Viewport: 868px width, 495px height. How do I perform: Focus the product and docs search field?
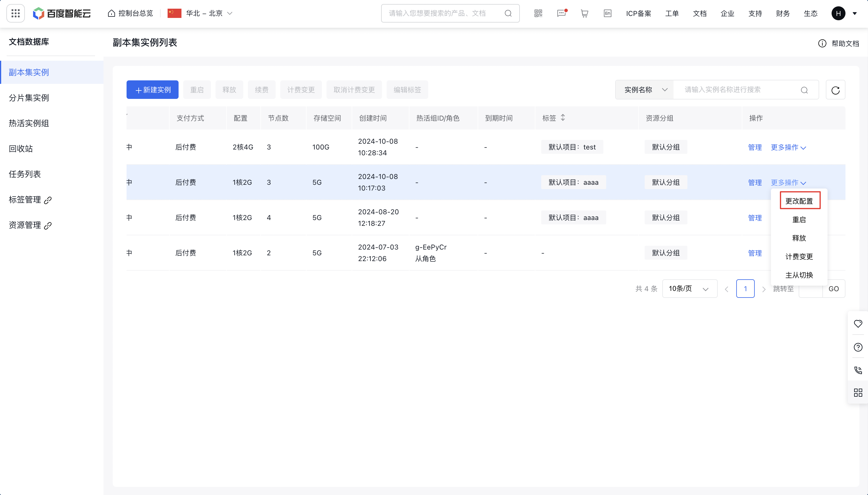coord(450,13)
